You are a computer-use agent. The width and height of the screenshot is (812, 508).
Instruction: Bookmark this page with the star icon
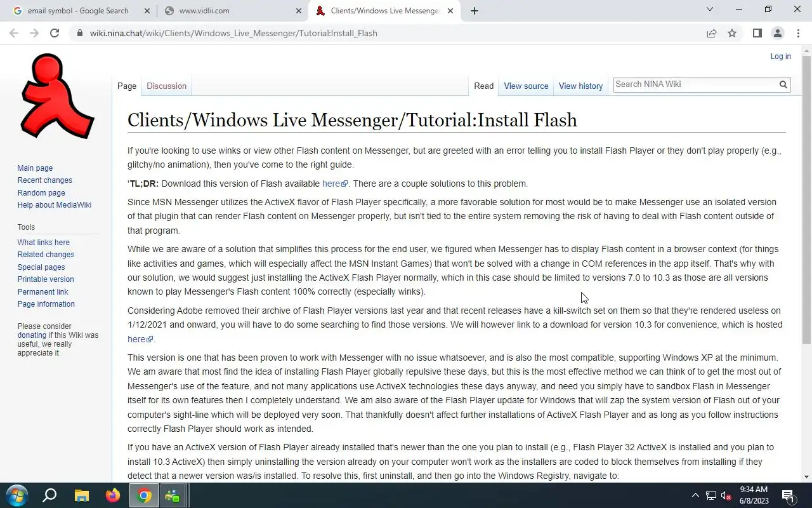point(732,33)
